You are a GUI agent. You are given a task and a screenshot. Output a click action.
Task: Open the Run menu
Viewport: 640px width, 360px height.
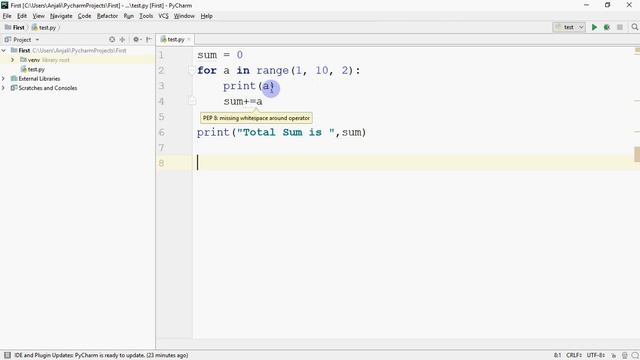click(129, 16)
